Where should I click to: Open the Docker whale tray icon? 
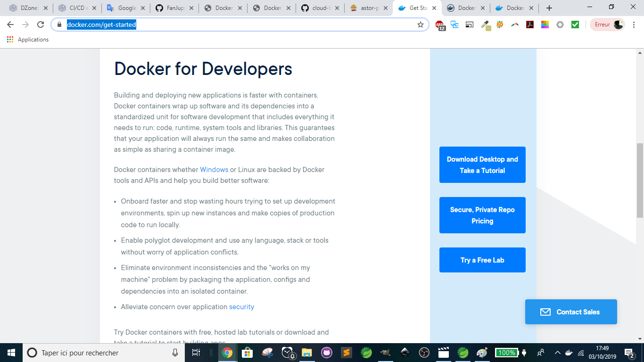(570, 353)
